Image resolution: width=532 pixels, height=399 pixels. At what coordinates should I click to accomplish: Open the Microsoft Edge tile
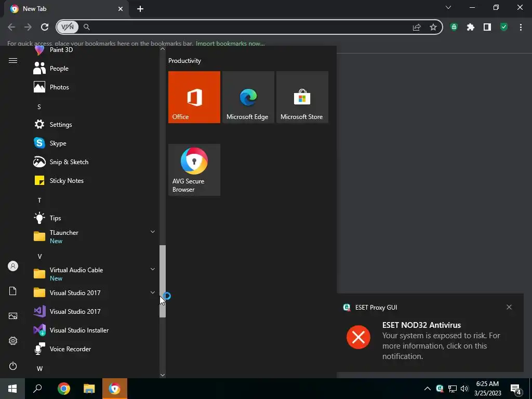248,97
